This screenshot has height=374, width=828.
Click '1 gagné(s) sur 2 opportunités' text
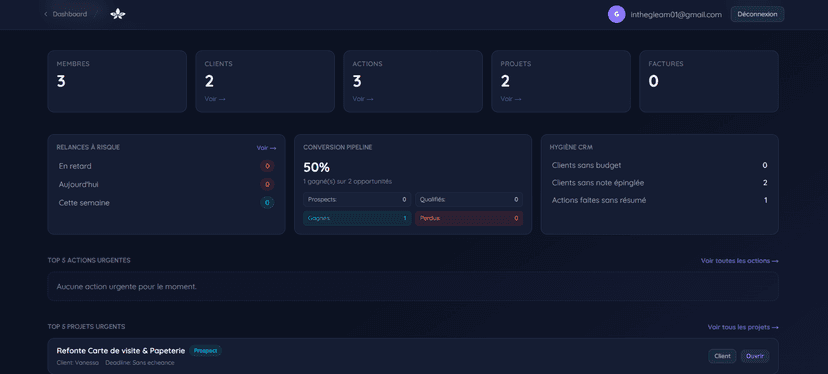click(347, 181)
